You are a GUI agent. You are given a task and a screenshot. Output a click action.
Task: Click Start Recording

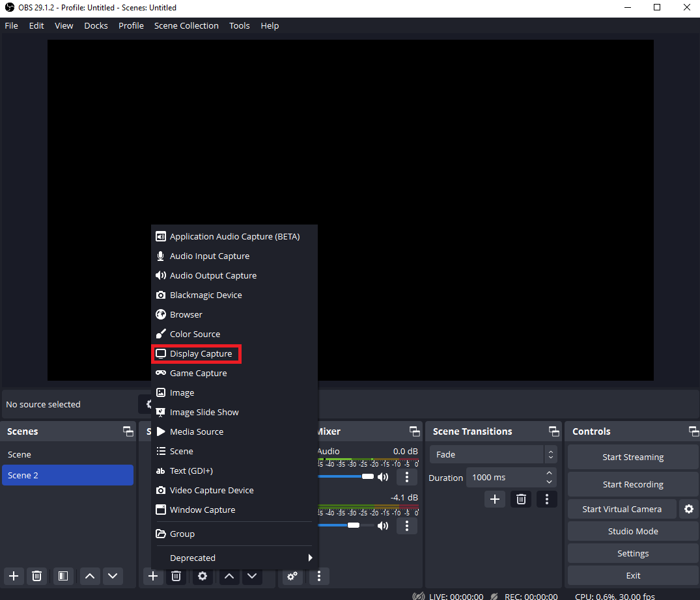[632, 484]
